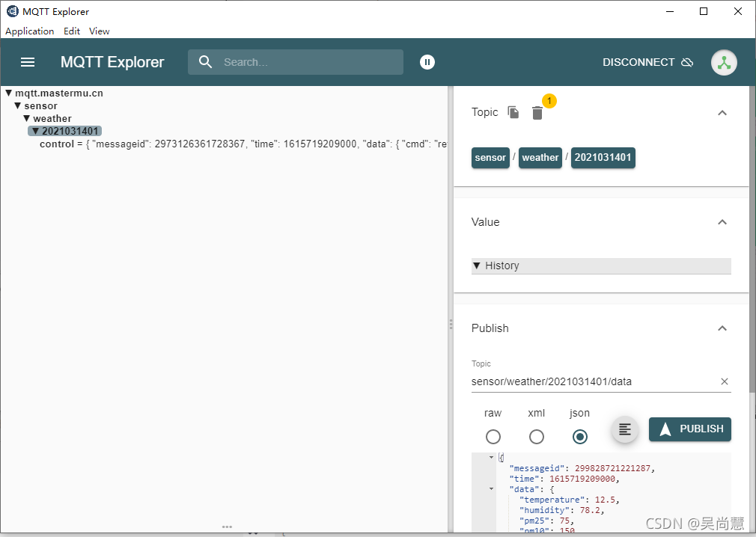Select the sensor topic chip
This screenshot has height=537, width=756.
click(x=490, y=158)
